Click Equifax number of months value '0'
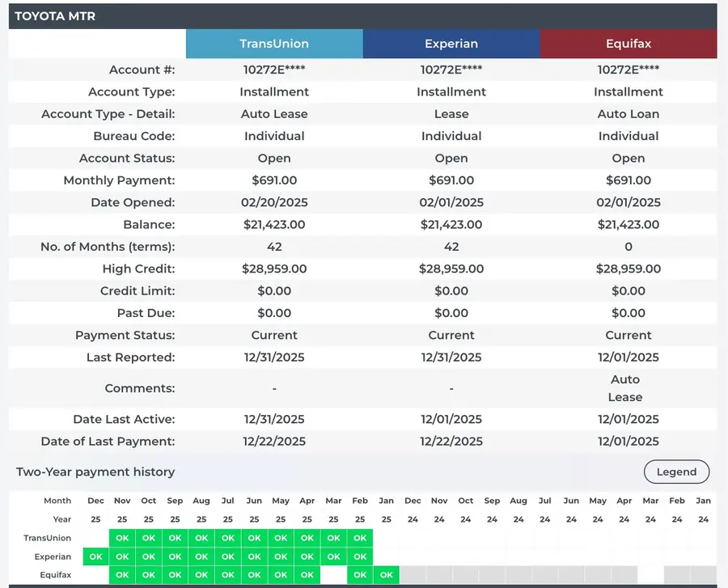Image resolution: width=728 pixels, height=588 pixels. point(629,247)
